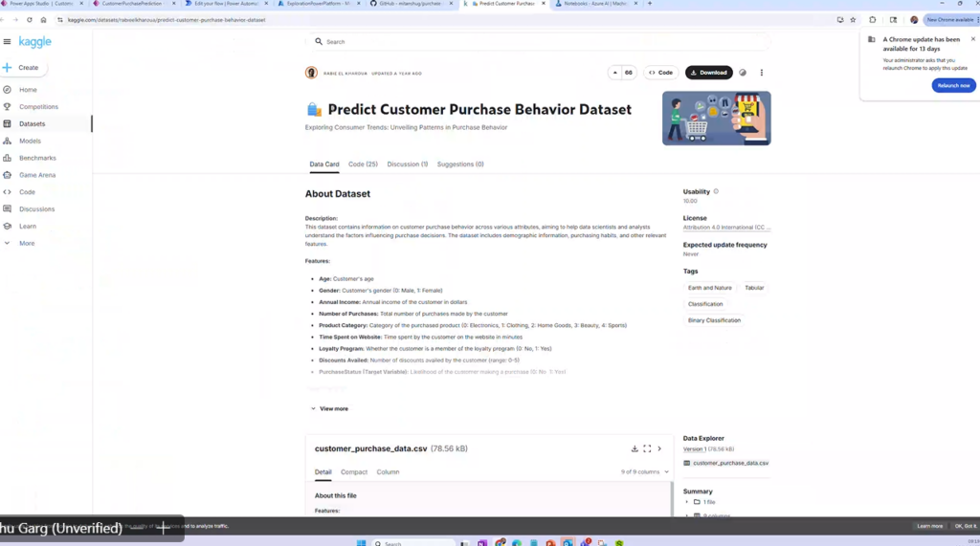Click the Classification tag

pos(705,304)
